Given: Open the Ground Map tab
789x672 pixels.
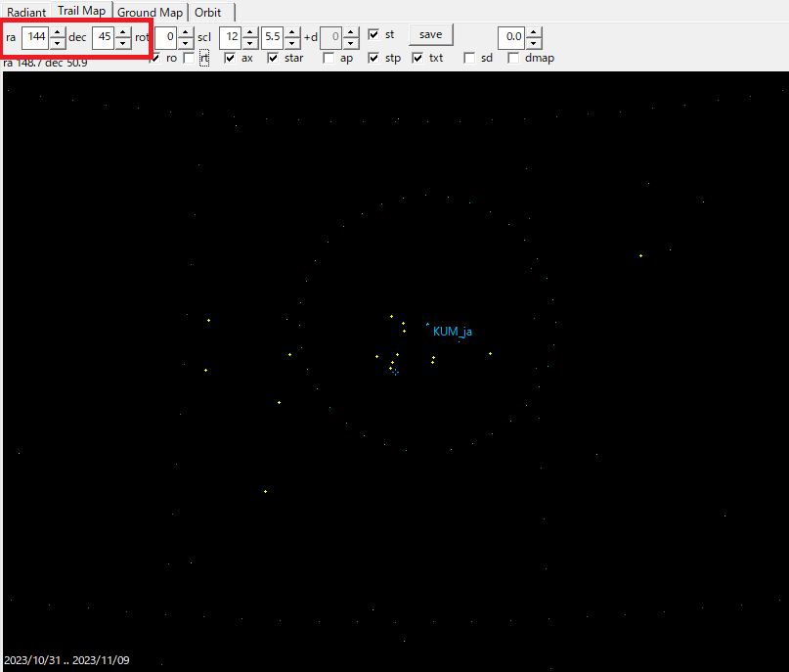Looking at the screenshot, I should click(150, 13).
